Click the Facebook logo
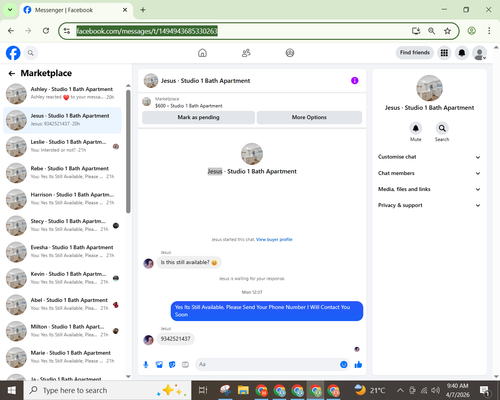 (13, 53)
